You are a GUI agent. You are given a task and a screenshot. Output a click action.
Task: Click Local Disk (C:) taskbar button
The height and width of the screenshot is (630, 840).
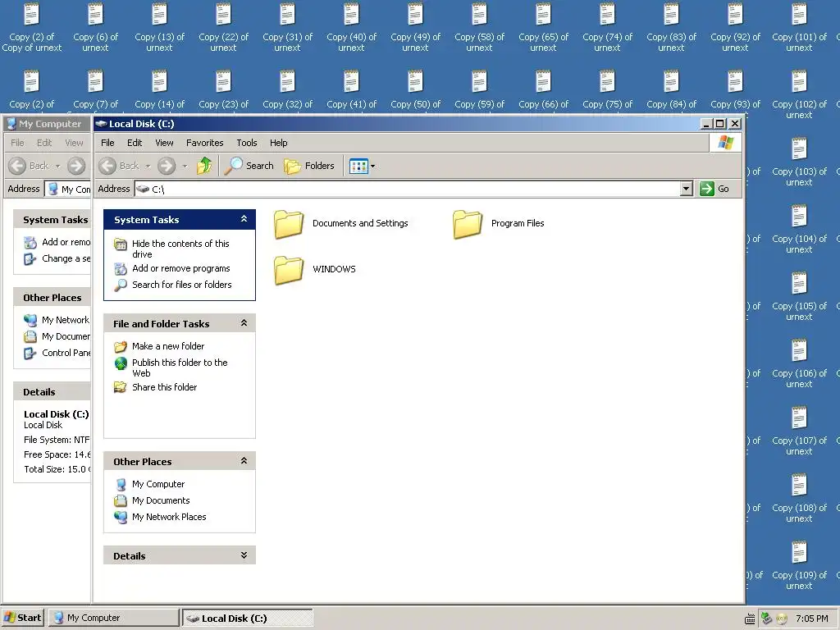248,618
